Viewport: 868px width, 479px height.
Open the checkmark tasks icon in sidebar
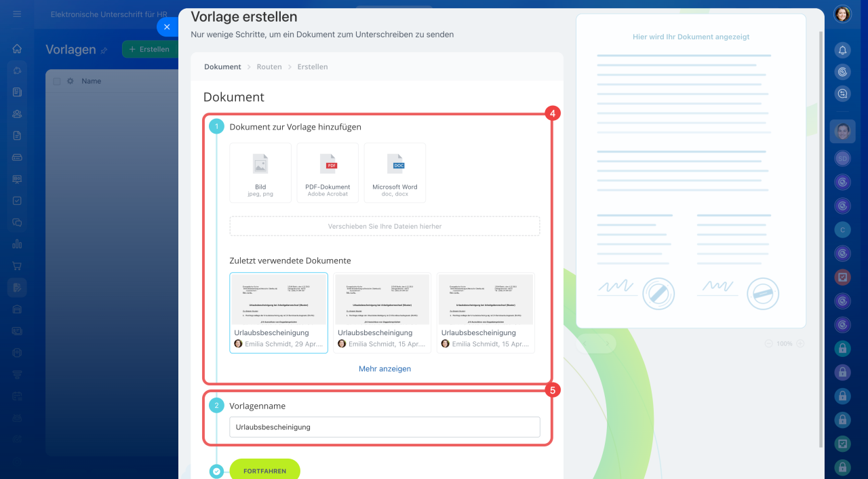(x=17, y=201)
